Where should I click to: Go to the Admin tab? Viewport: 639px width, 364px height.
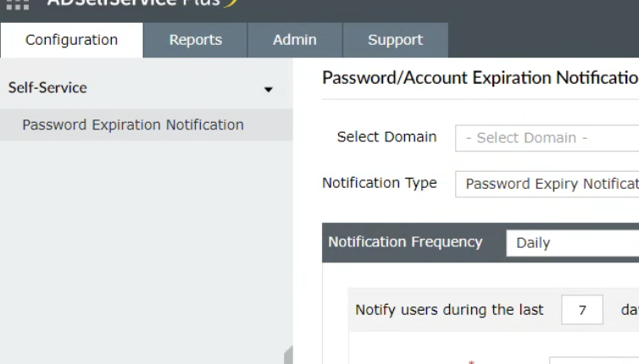(294, 40)
